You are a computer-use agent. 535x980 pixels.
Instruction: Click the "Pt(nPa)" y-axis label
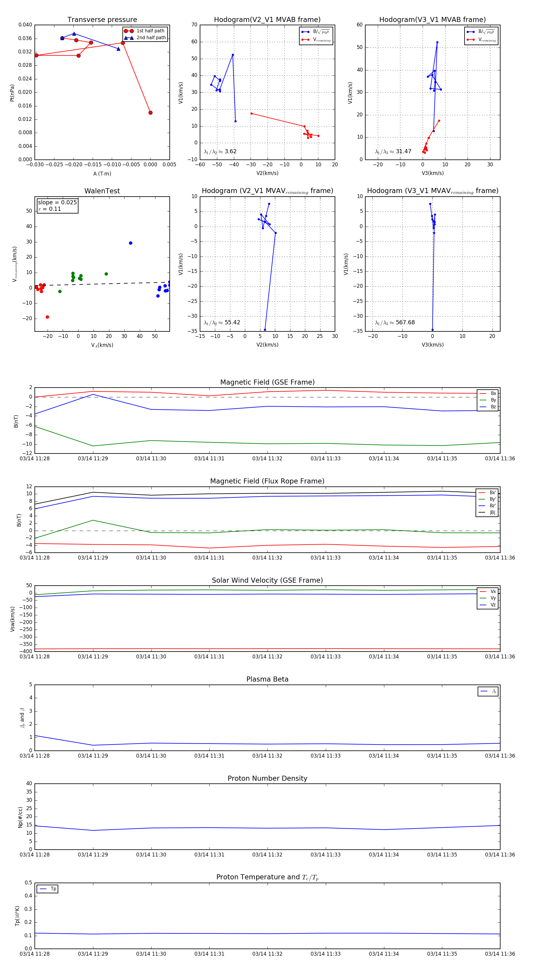tap(12, 93)
